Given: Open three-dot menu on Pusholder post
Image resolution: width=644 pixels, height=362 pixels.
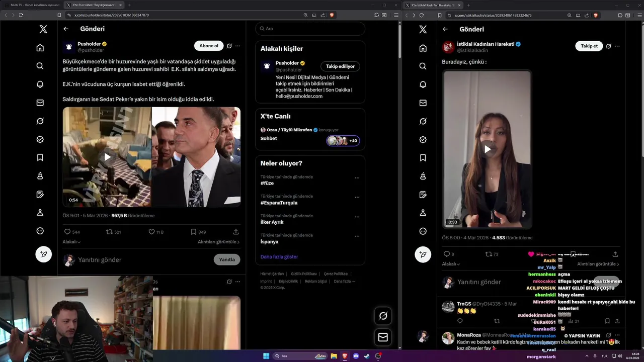Looking at the screenshot, I should point(237,46).
